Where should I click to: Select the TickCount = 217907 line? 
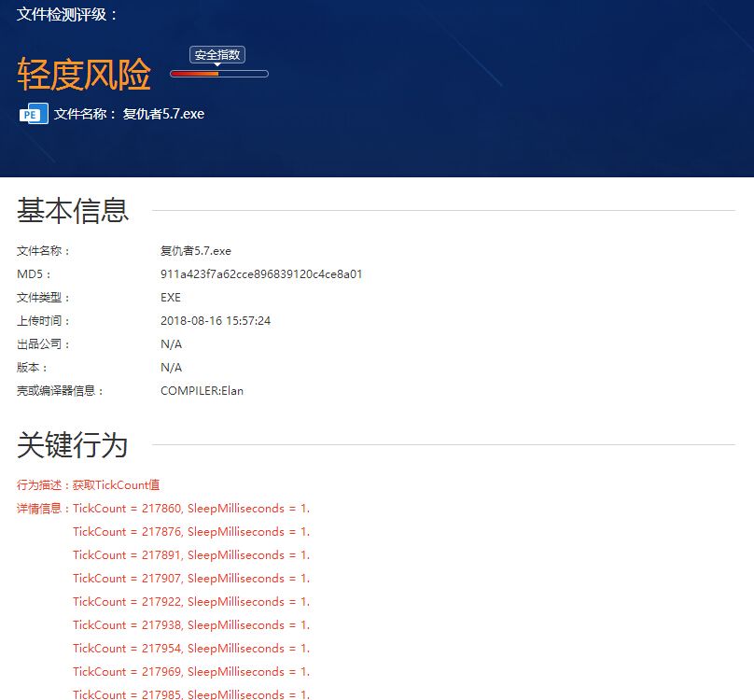[x=191, y=579]
